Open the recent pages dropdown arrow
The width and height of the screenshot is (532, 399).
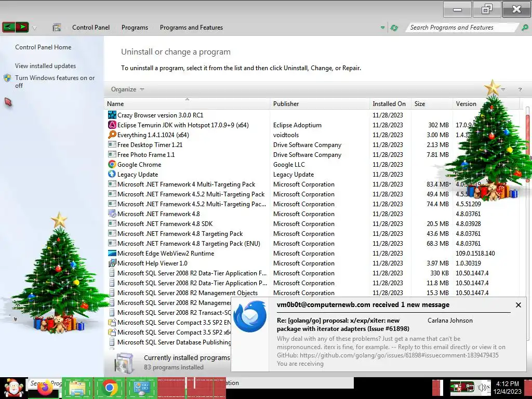coord(34,28)
